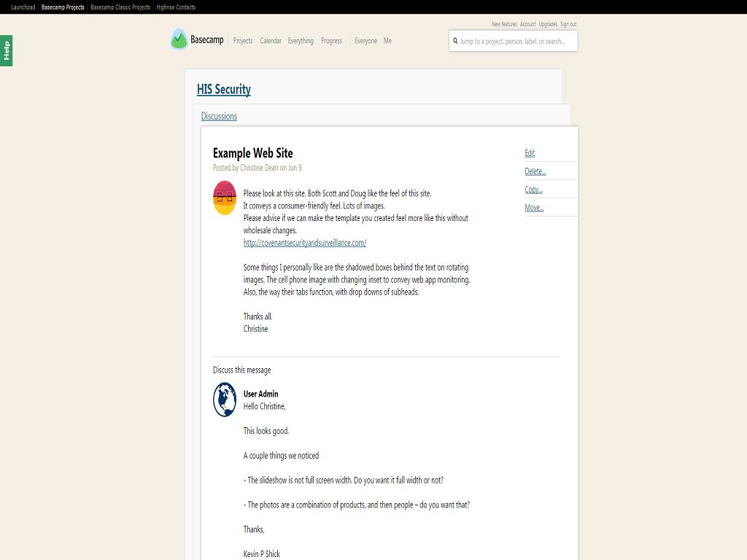View the Progress page
747x560 pixels.
(331, 41)
